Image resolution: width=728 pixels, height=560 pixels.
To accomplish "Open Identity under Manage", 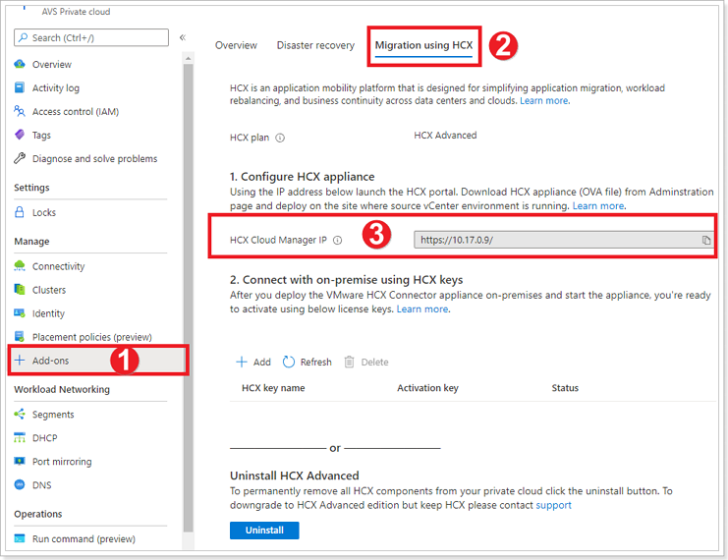I will [48, 313].
